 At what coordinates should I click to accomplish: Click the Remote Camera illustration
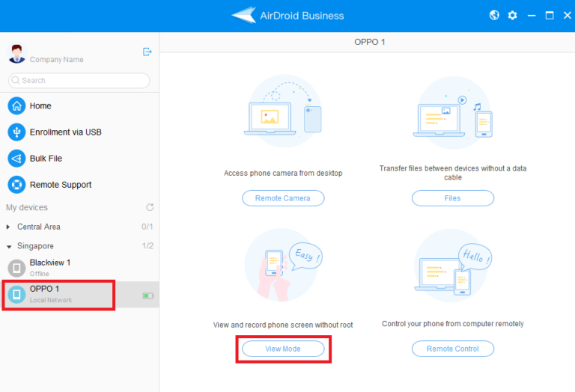pos(283,111)
